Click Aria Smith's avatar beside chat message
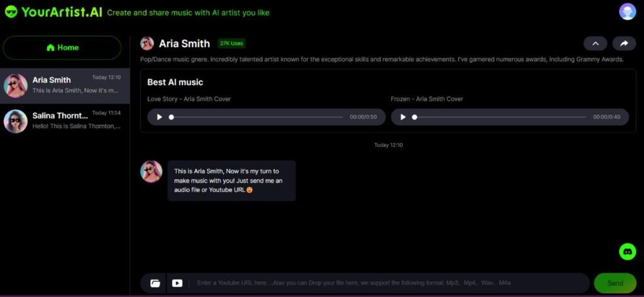The width and height of the screenshot is (644, 297). (151, 171)
